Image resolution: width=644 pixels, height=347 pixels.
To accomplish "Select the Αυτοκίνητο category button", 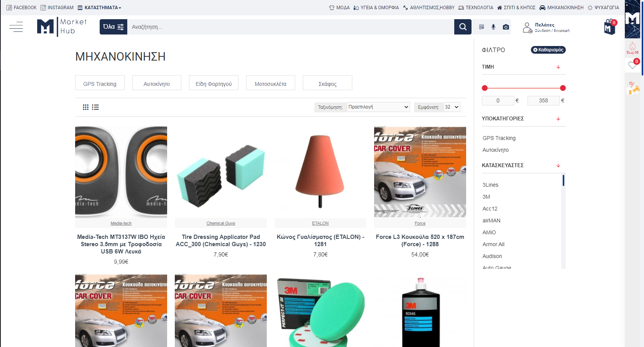I will point(156,83).
